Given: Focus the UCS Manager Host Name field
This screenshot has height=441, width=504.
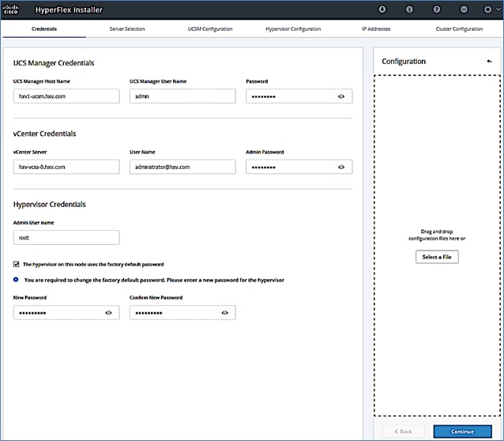Looking at the screenshot, I should pos(66,96).
